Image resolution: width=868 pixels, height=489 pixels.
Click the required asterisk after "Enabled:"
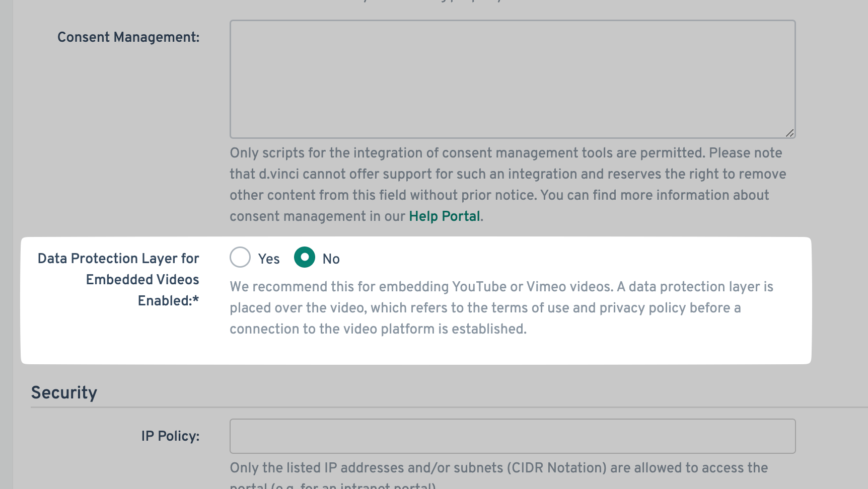196,300
